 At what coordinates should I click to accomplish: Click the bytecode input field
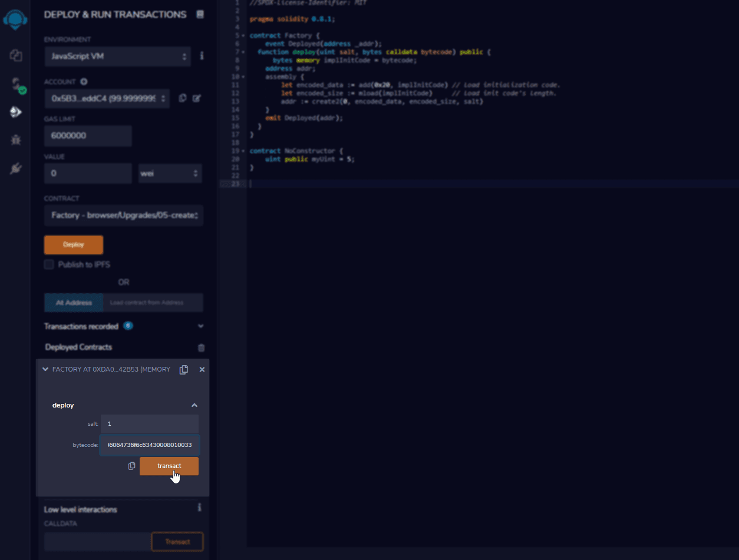tap(150, 445)
